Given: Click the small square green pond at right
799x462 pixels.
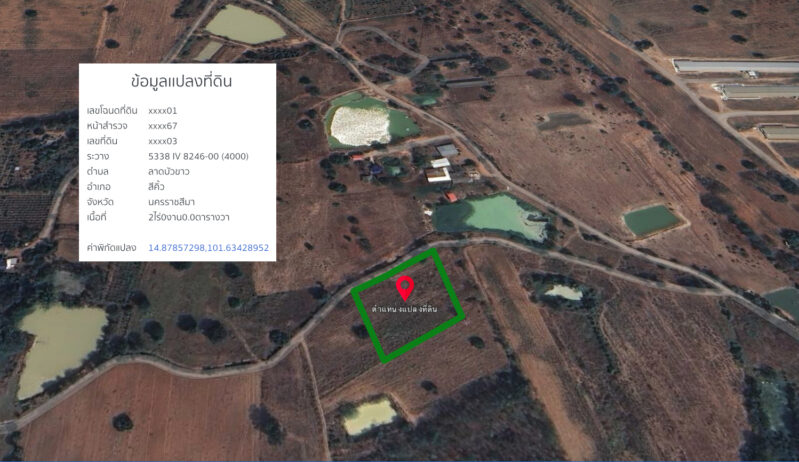Looking at the screenshot, I should tap(651, 220).
